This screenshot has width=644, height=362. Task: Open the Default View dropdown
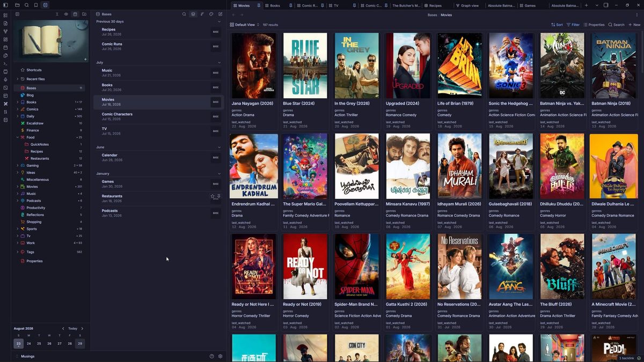pyautogui.click(x=244, y=25)
